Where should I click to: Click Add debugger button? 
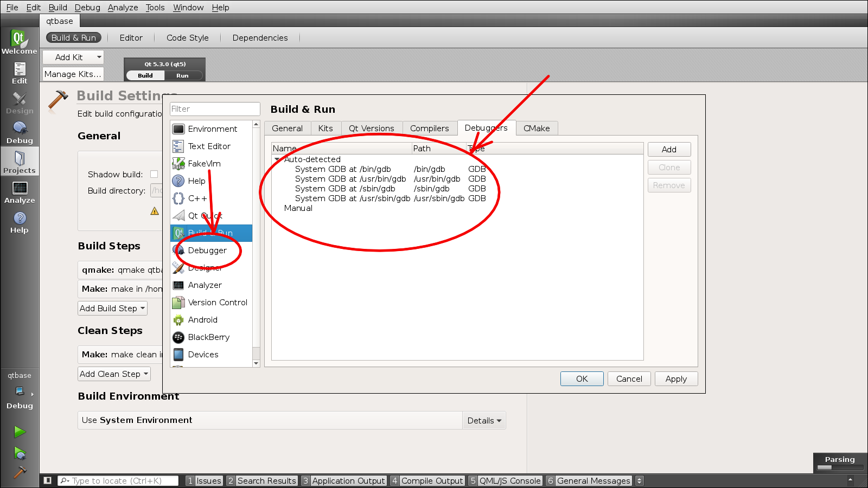(669, 150)
